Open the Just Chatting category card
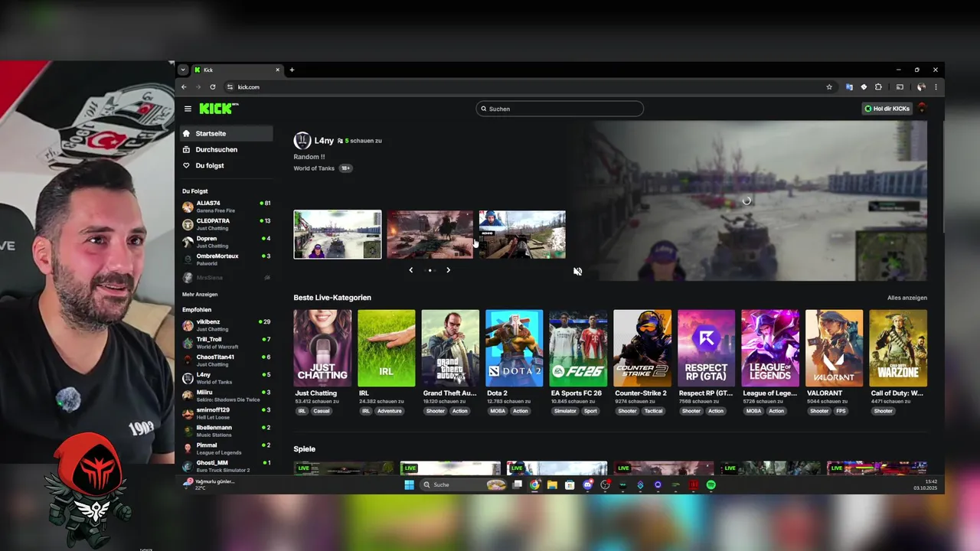 click(322, 348)
